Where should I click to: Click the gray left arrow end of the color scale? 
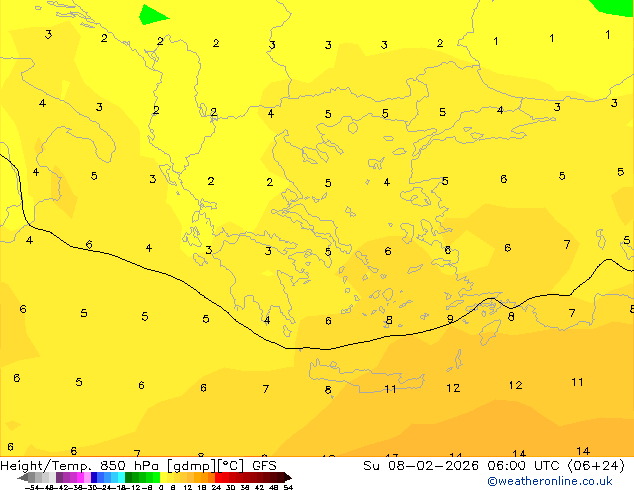23,478
